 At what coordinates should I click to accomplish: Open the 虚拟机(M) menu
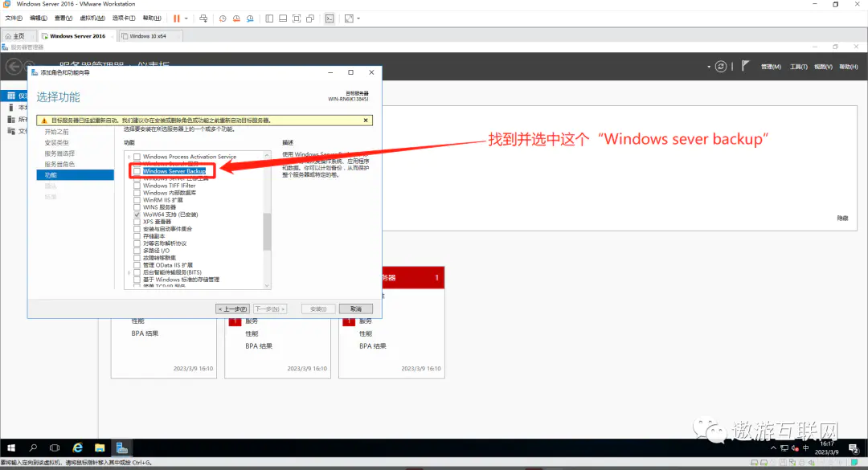[92, 18]
